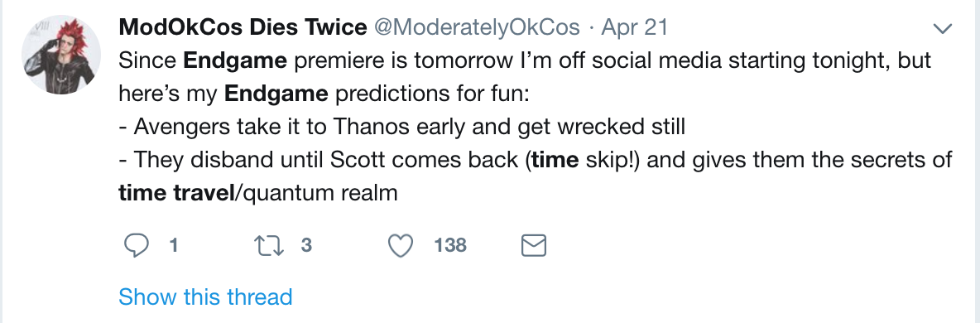This screenshot has height=323, width=980.
Task: Click the reply speech bubble icon
Action: [x=136, y=245]
